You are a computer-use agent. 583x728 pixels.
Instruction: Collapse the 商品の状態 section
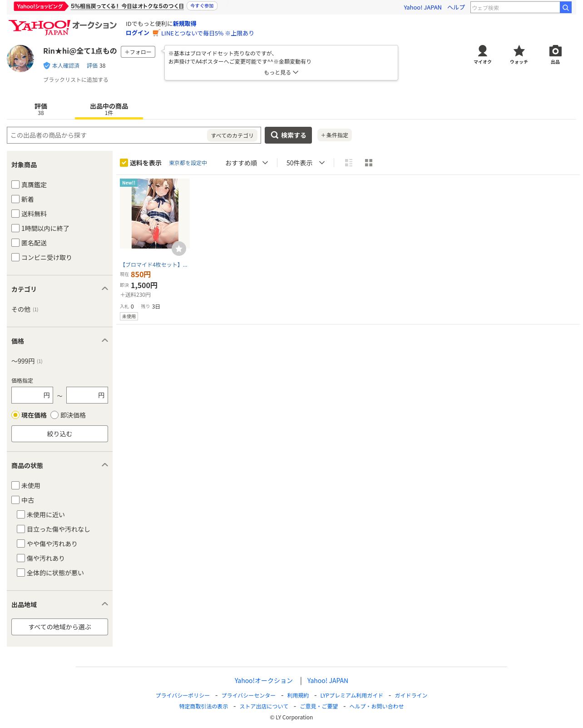point(105,465)
